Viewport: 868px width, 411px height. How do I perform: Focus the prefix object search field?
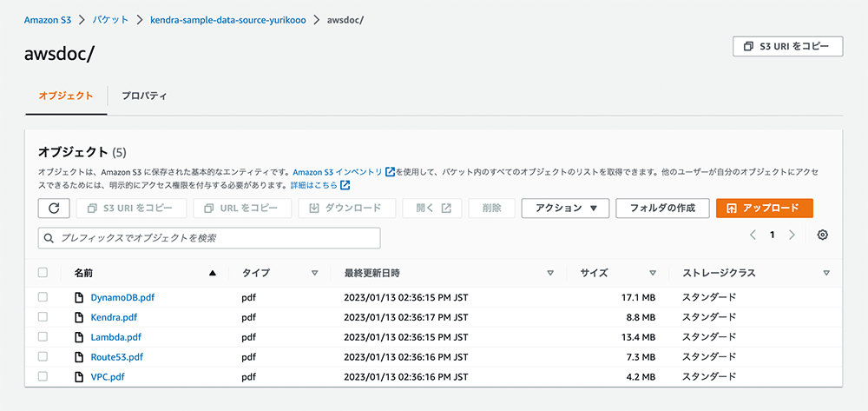pos(209,238)
